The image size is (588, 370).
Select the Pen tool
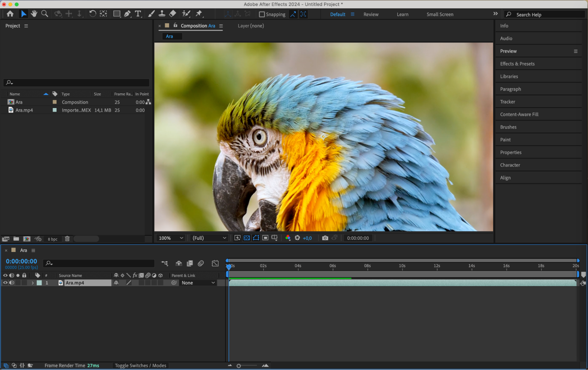tap(127, 14)
